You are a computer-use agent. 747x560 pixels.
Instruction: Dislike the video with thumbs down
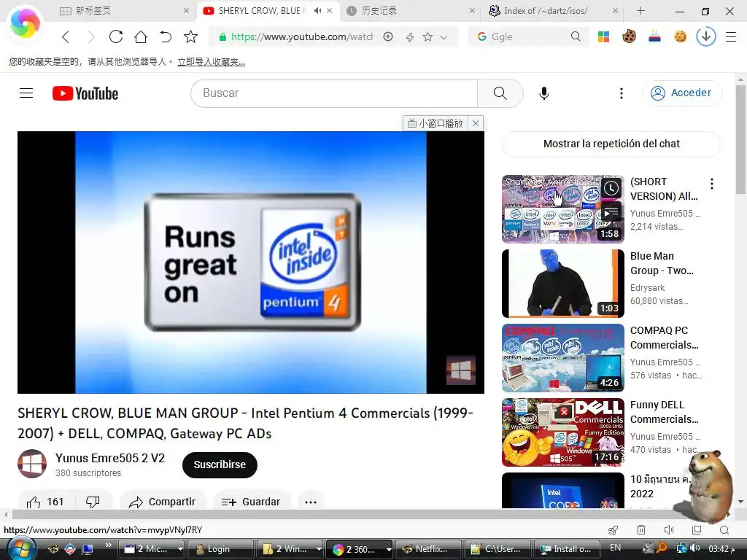[93, 502]
